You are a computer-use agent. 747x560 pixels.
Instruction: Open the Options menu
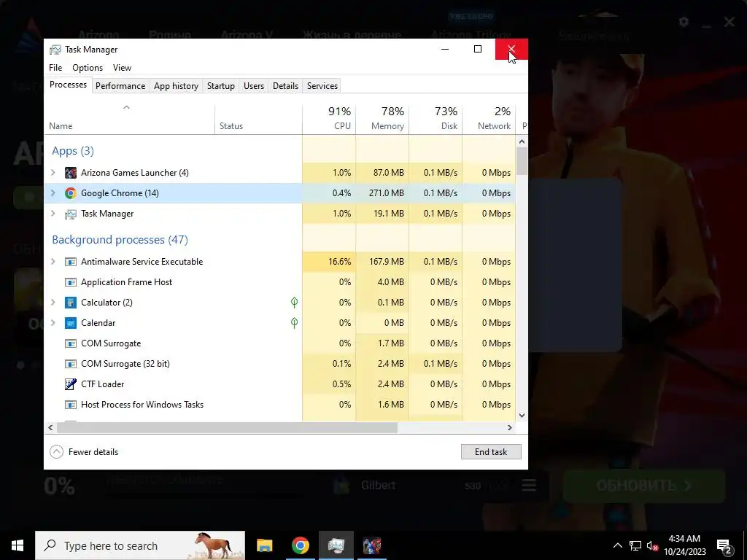click(x=88, y=68)
